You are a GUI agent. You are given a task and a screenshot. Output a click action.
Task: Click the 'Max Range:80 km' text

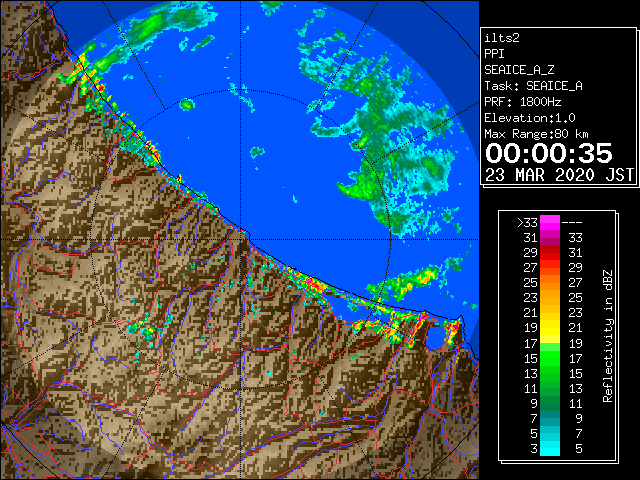point(536,134)
